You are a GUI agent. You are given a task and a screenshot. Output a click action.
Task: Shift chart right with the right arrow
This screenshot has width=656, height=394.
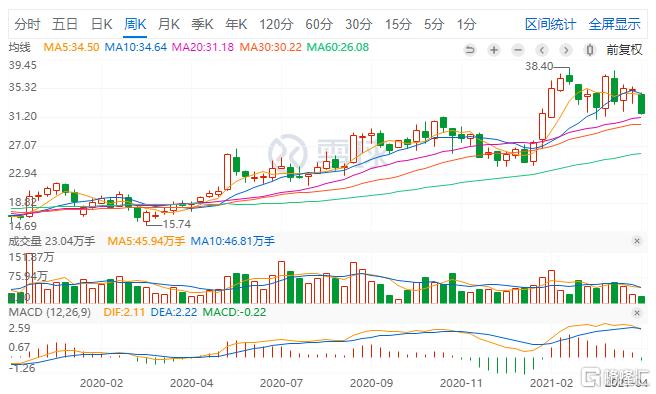point(566,50)
